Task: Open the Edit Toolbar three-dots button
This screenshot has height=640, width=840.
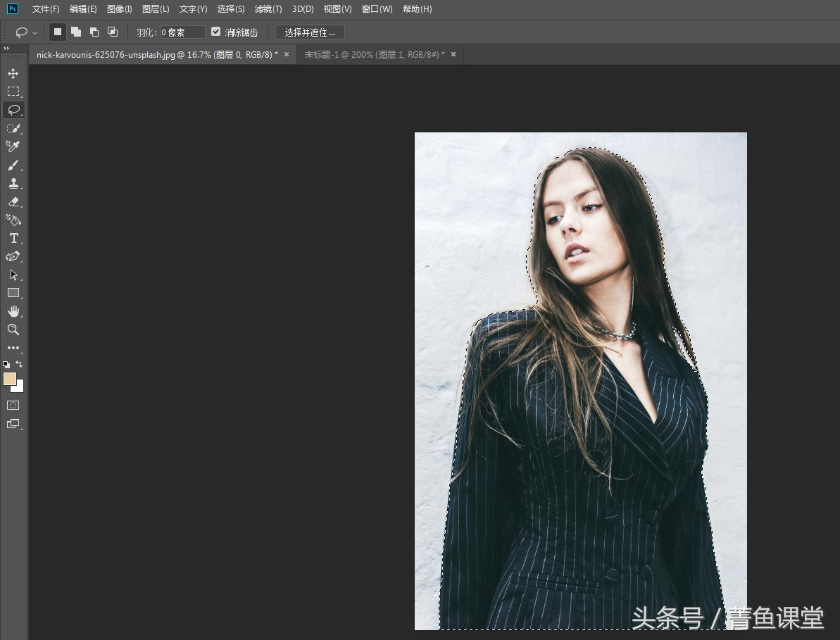Action: click(13, 348)
